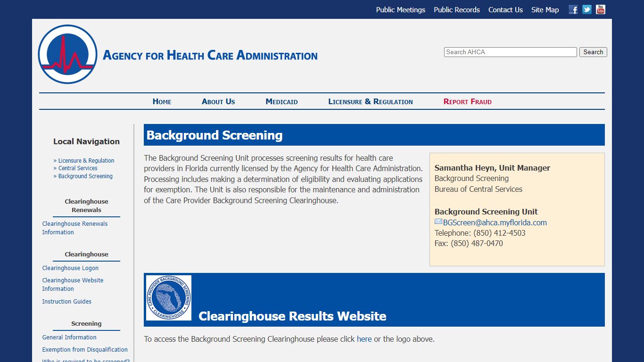Click the email envelope icon beside BGScreen address
The image size is (644, 362).
pyautogui.click(x=438, y=222)
